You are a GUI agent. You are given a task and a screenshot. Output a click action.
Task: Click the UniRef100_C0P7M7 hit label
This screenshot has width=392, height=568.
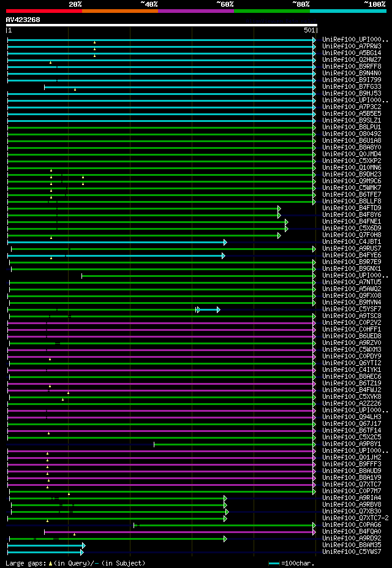pyautogui.click(x=352, y=491)
